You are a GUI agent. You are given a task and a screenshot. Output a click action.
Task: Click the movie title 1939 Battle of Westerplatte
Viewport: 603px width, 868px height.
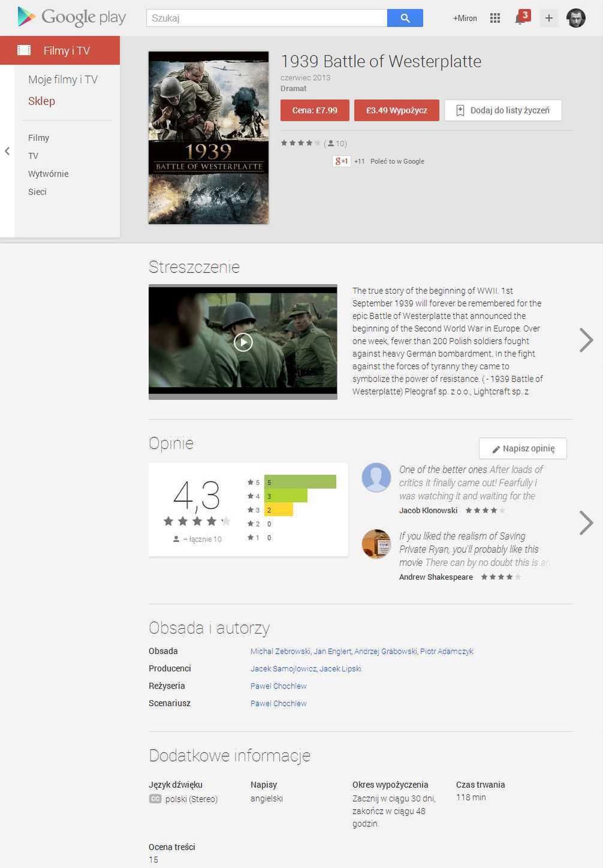(x=381, y=61)
